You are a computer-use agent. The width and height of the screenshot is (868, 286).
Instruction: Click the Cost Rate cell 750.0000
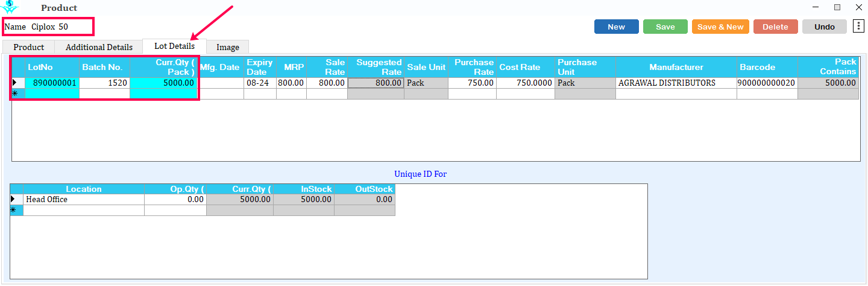[526, 83]
